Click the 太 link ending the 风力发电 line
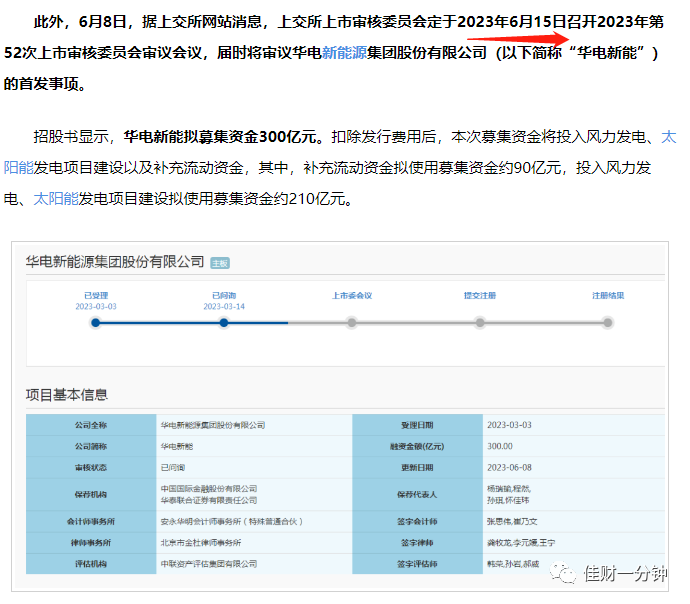 (668, 137)
